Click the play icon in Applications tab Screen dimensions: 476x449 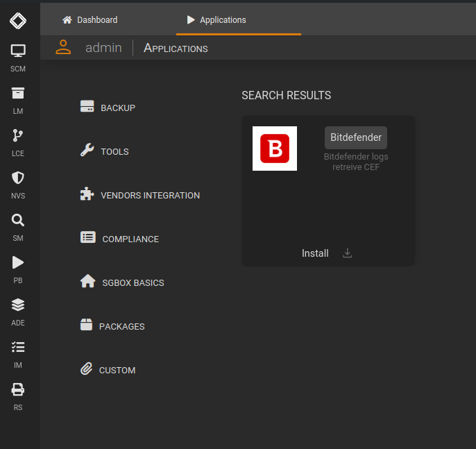[191, 20]
